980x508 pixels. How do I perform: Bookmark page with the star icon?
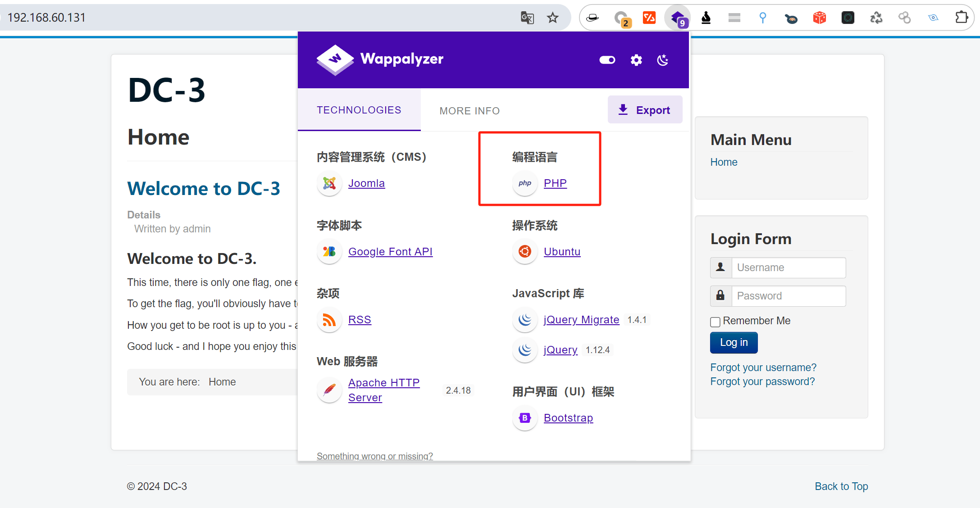(552, 18)
